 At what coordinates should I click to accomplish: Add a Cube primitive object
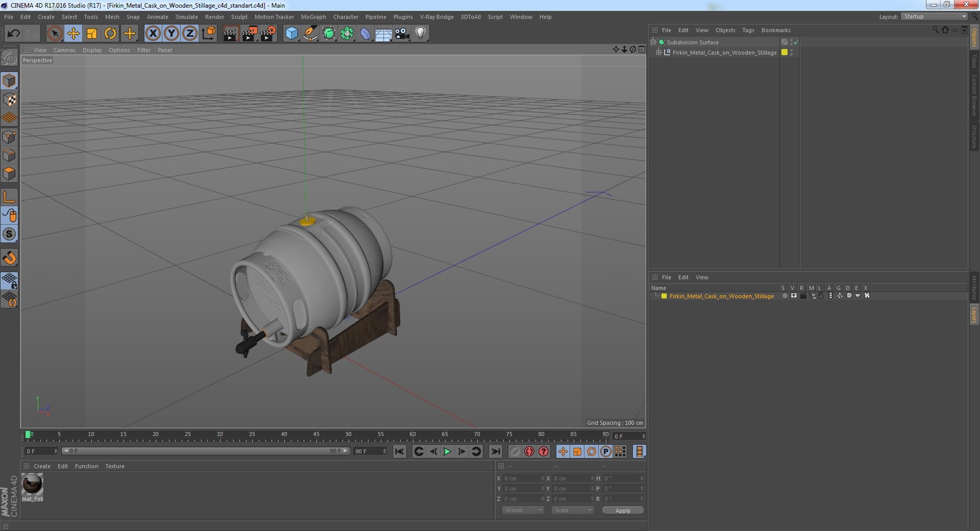click(x=291, y=34)
